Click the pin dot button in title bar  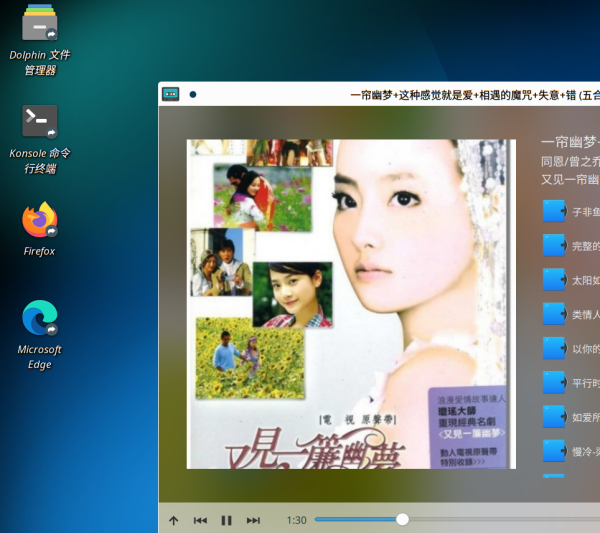pos(193,95)
